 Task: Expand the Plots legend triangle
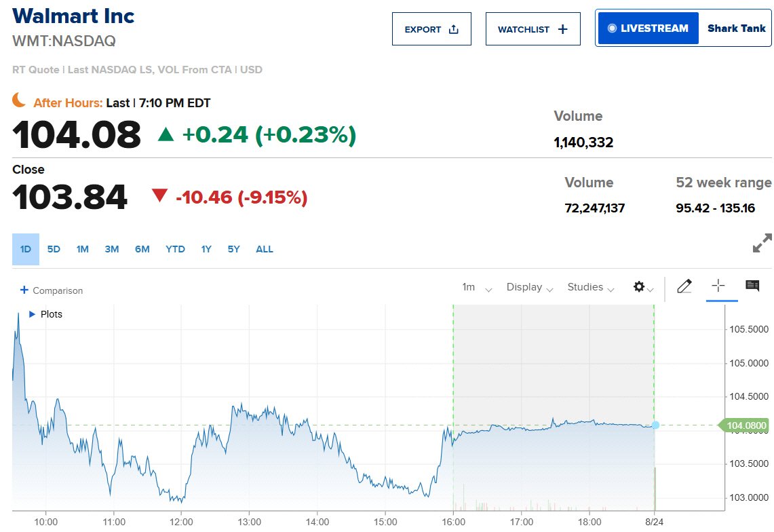point(32,314)
